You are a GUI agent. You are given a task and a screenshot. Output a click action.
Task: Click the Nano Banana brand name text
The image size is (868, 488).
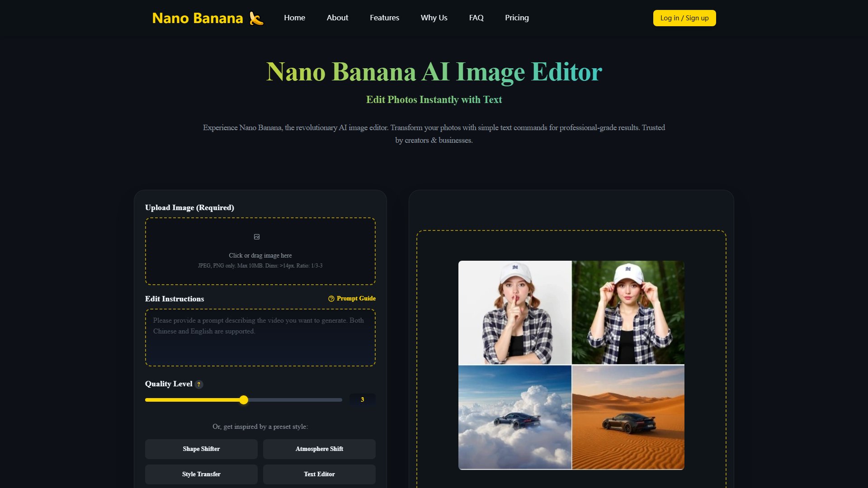point(198,18)
